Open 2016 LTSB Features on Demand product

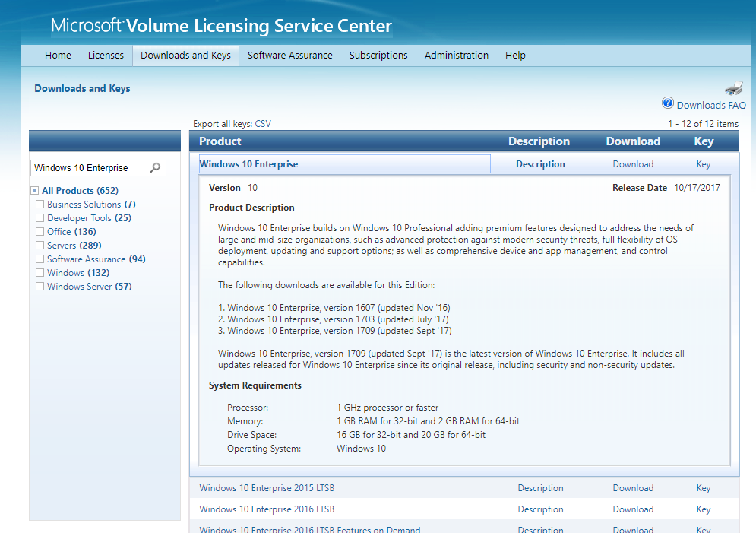click(x=309, y=529)
